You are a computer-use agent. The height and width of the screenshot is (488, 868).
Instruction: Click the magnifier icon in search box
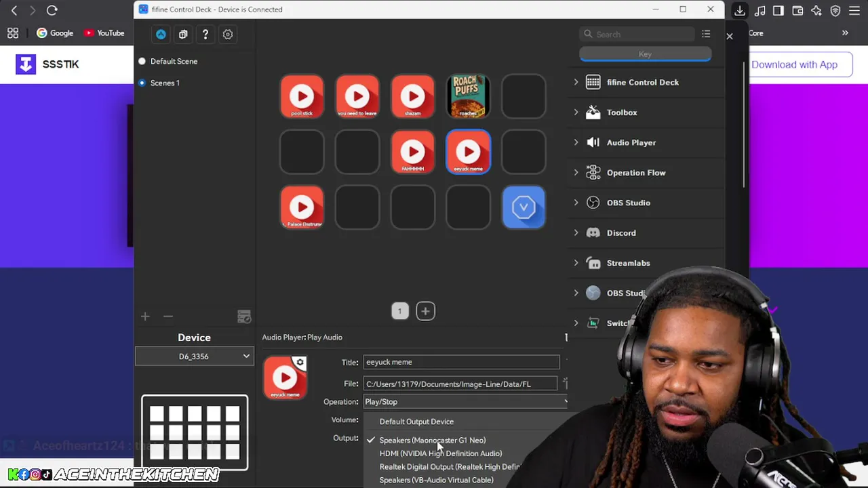587,34
